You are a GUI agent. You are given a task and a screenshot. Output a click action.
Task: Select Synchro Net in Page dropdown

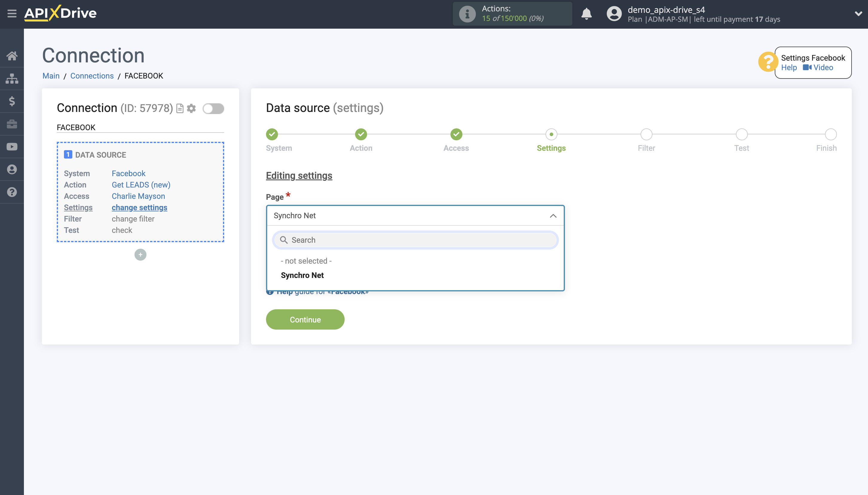click(x=302, y=275)
